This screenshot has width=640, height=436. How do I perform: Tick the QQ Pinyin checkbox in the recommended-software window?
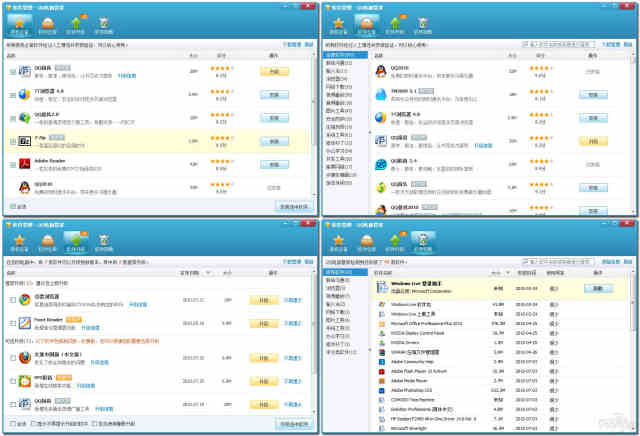[13, 72]
